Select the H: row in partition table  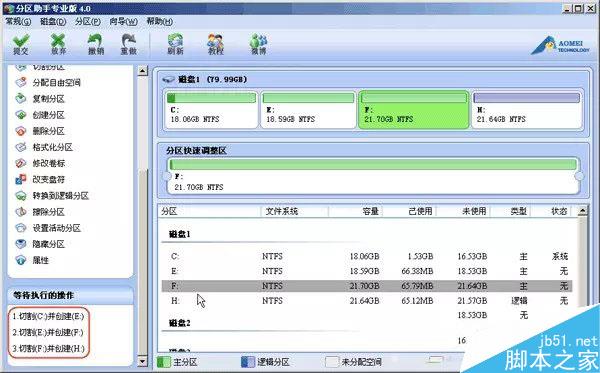[367, 301]
